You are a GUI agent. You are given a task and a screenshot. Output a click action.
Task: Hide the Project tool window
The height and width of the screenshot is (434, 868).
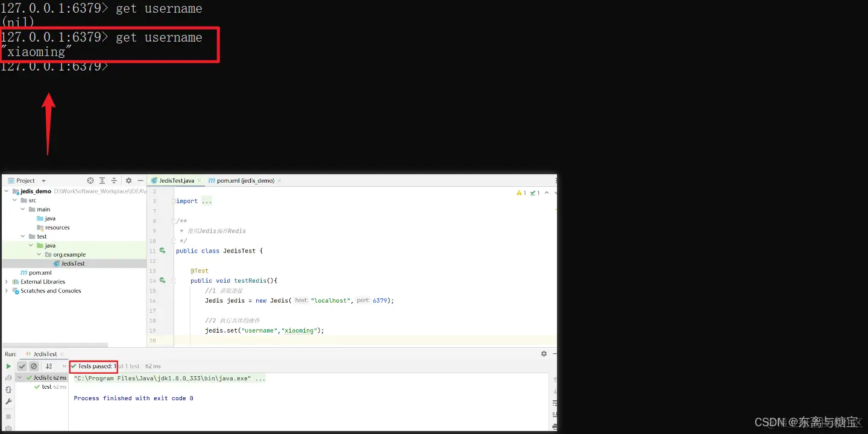click(140, 180)
